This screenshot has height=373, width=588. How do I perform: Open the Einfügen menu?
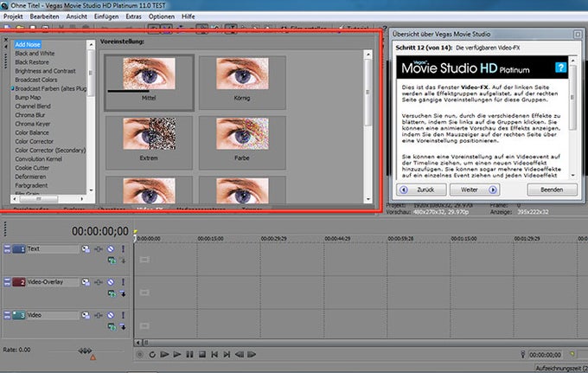pos(106,16)
